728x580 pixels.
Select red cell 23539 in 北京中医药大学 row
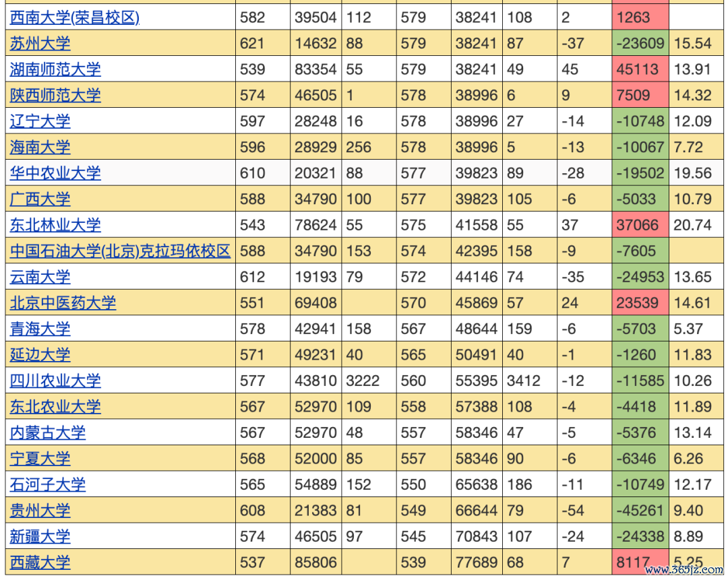[x=640, y=303]
